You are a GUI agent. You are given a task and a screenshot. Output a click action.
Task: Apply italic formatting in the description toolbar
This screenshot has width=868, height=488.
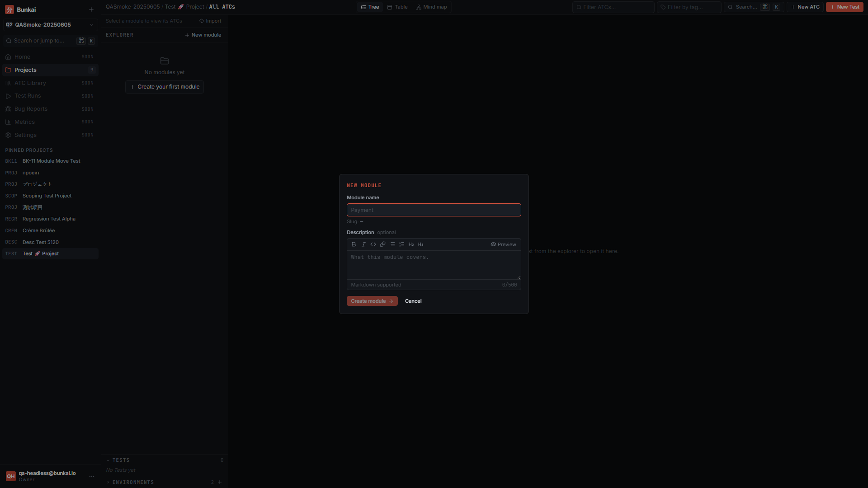(x=363, y=244)
